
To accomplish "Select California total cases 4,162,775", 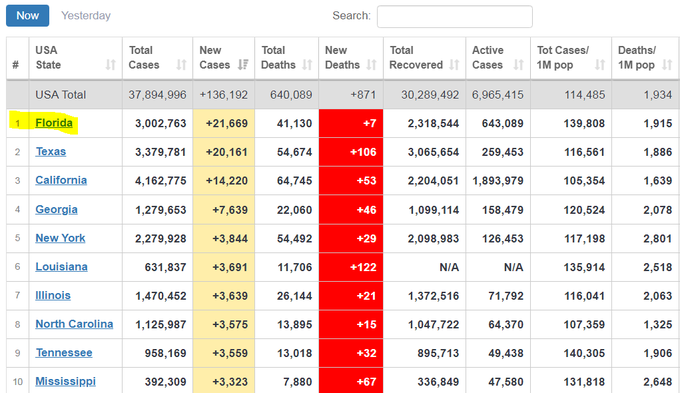I will point(160,181).
